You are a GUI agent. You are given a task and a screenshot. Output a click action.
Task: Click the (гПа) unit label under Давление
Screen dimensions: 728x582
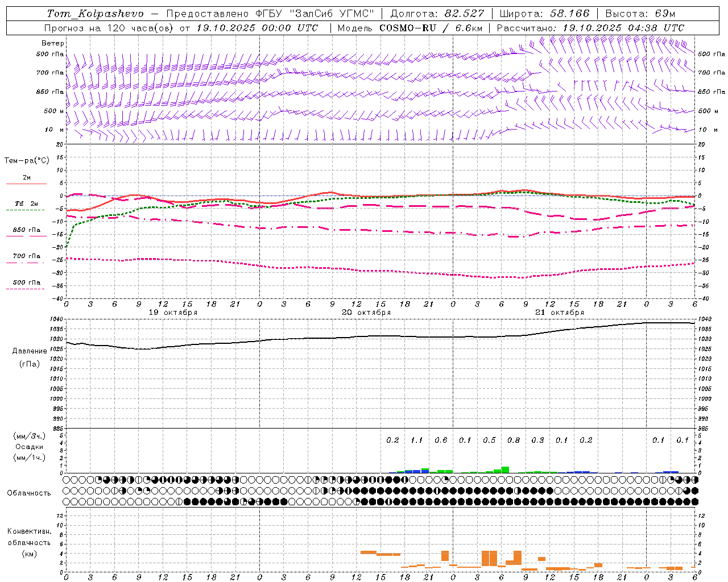click(30, 364)
